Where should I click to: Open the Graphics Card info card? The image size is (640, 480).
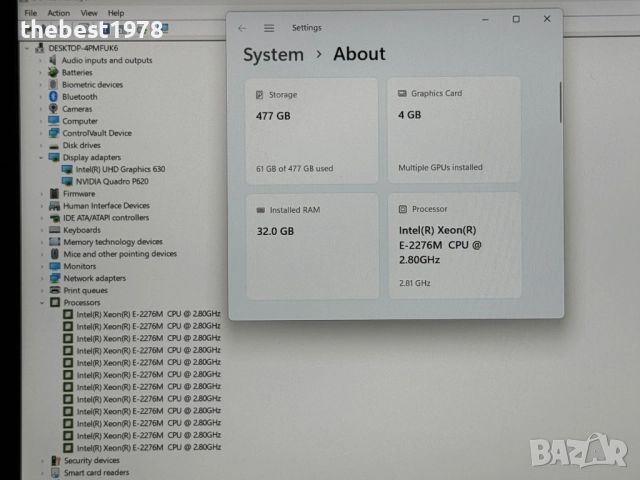[x=453, y=130]
